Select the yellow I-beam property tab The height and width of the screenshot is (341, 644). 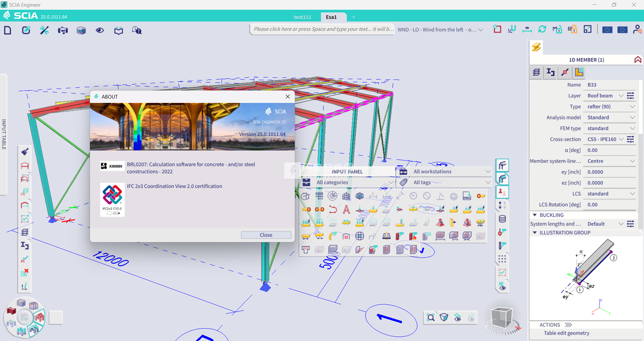coord(537,47)
